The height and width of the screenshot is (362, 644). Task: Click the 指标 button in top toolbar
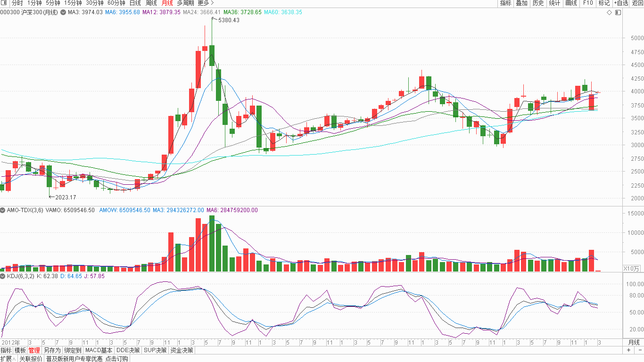click(506, 3)
